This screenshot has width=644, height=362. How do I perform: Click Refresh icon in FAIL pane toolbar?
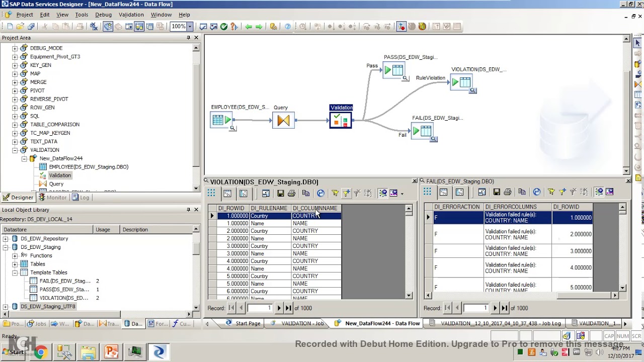(x=537, y=192)
